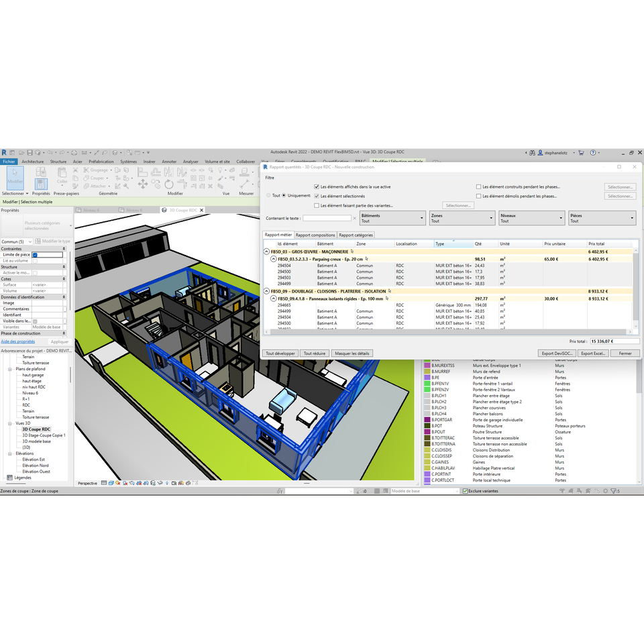The height and width of the screenshot is (644, 644).
Task: Switch to Rapport catégories tab
Action: (356, 235)
